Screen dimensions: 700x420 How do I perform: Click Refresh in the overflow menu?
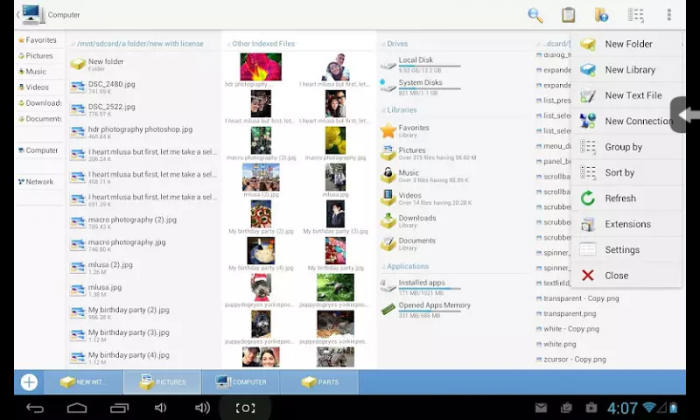[619, 199]
